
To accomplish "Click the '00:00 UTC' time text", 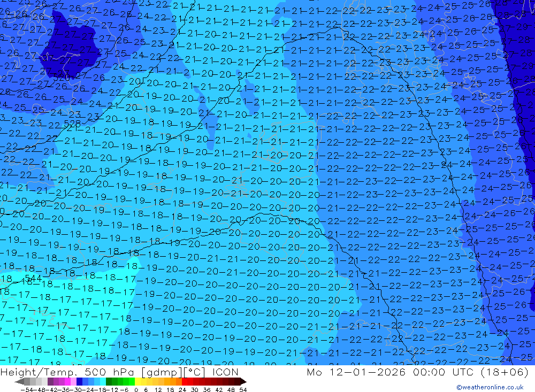I will [x=445, y=372].
